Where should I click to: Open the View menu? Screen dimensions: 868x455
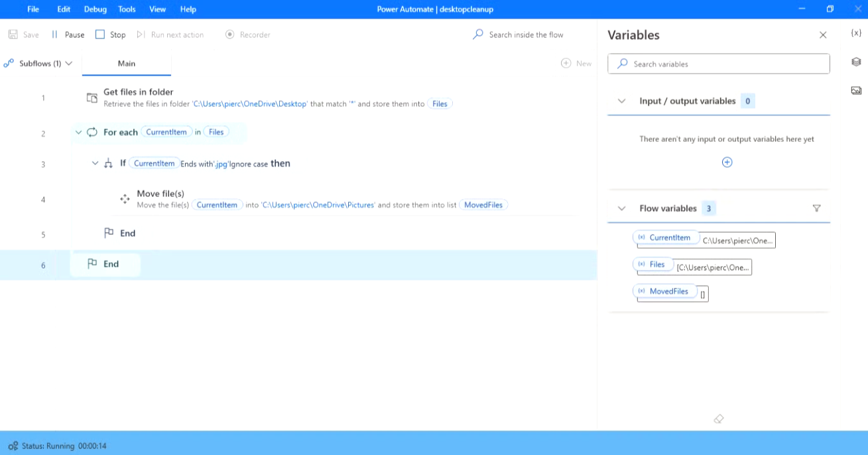(158, 9)
